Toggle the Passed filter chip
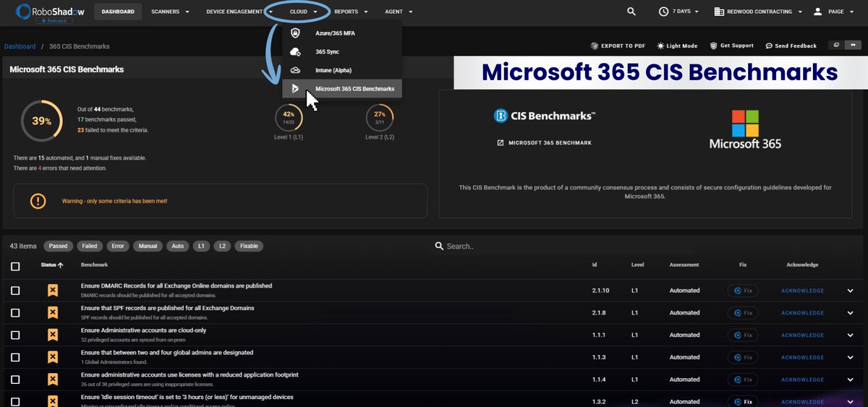 (x=58, y=246)
